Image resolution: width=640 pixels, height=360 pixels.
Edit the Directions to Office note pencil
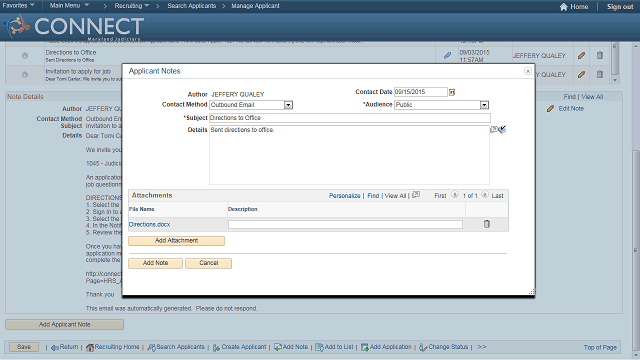tap(581, 55)
